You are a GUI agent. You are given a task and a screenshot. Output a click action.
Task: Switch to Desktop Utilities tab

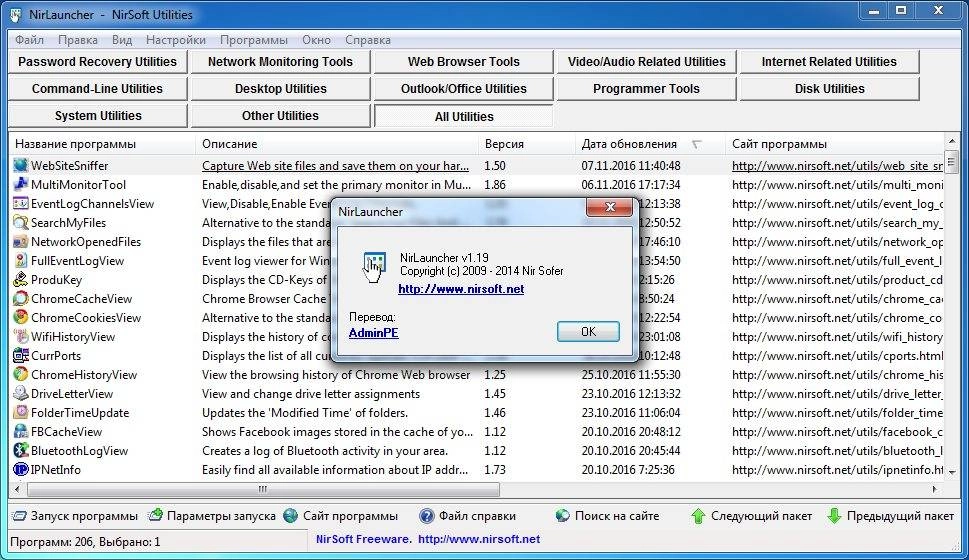click(x=281, y=89)
